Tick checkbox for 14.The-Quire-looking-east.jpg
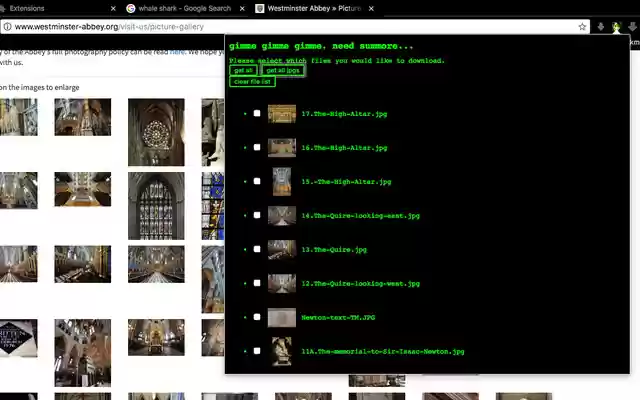The height and width of the screenshot is (400, 640). point(257,215)
